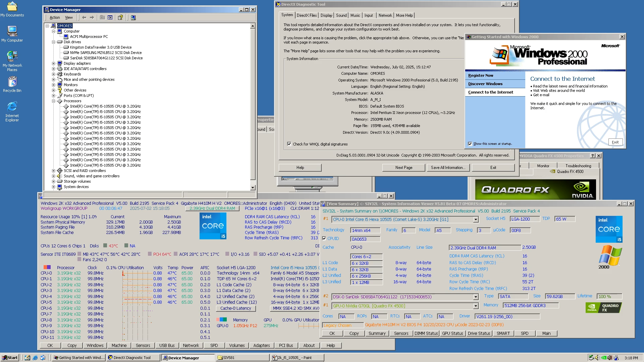Viewport: 644px width, 362px height.
Task: Click the NVIDIA Quadro FX badge in SIV summary
Action: [x=604, y=308]
